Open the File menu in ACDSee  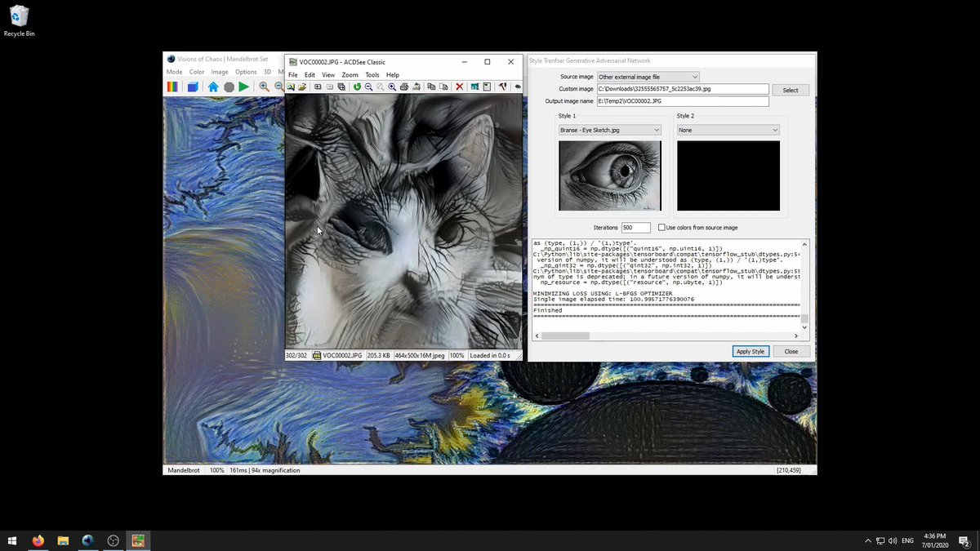pos(293,74)
